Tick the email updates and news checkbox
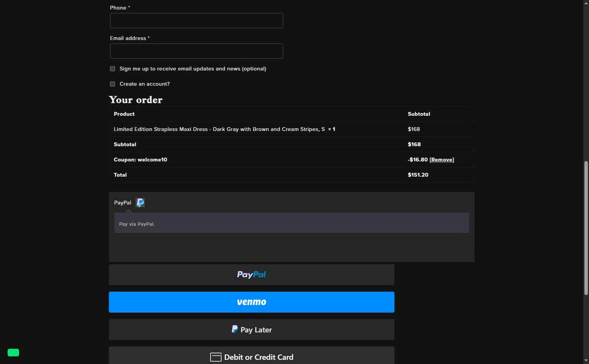This screenshot has height=364, width=589. coord(112,69)
